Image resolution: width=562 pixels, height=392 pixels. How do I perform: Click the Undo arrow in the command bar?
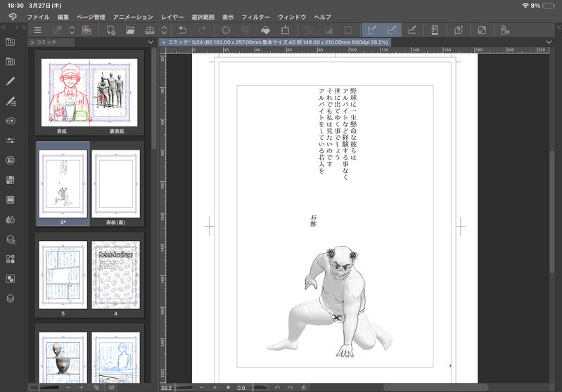tap(183, 30)
